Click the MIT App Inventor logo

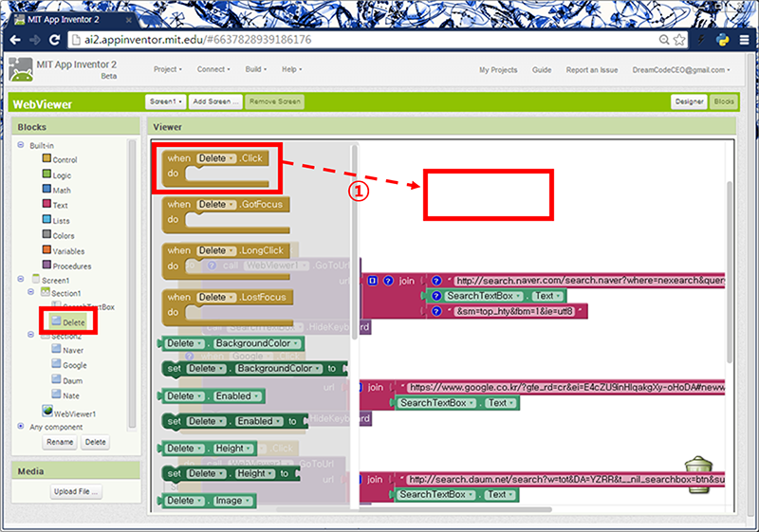point(21,69)
